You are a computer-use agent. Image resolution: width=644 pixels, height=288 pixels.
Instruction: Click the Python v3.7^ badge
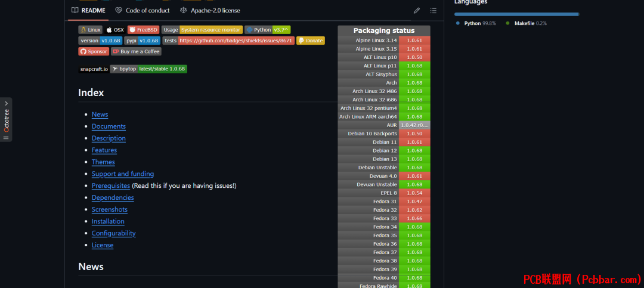click(x=267, y=30)
